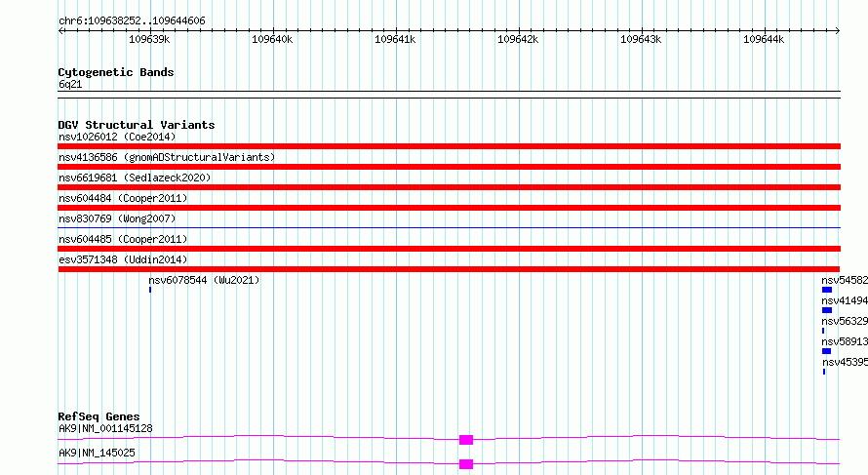Click the red bar of esv3571348

pos(449,269)
